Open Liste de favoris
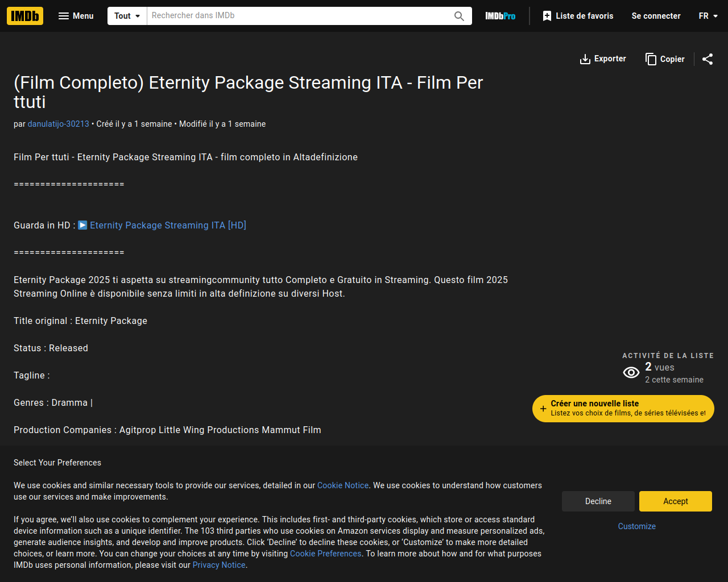The height and width of the screenshot is (582, 728). [x=578, y=16]
